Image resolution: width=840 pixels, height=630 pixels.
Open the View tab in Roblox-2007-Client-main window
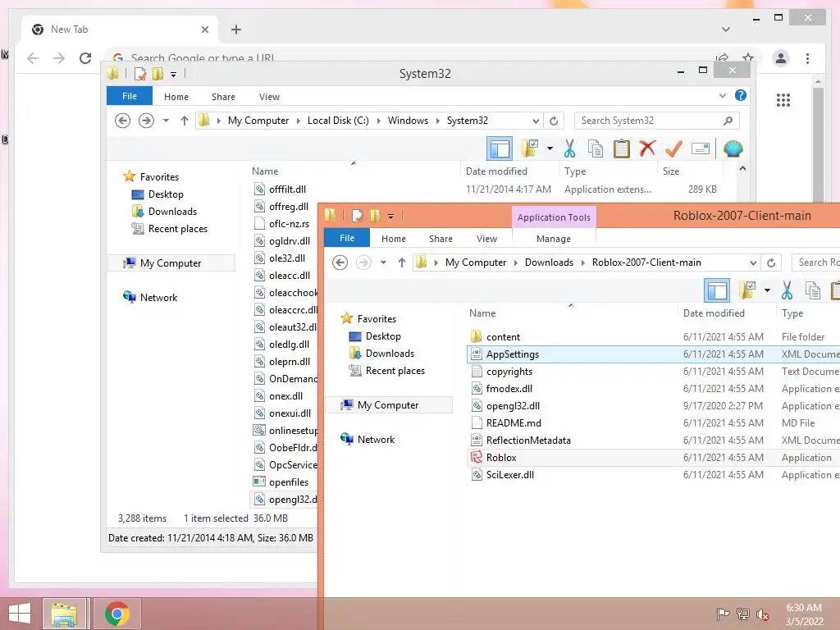tap(487, 239)
